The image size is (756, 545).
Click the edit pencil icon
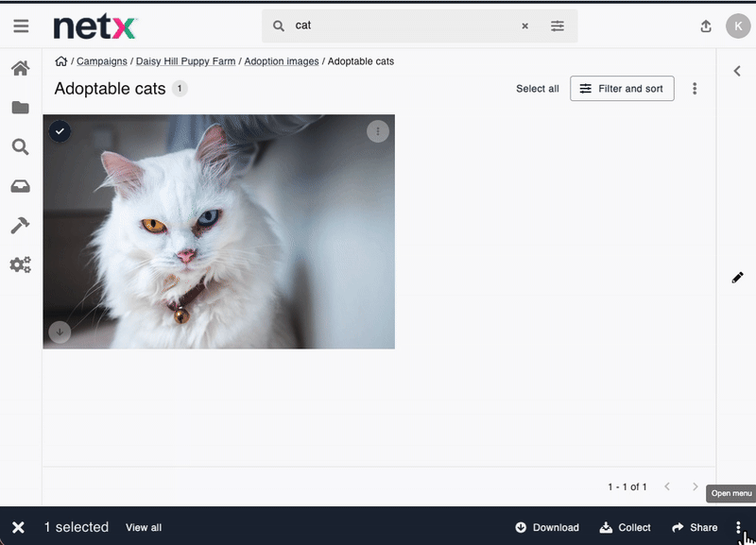[737, 278]
